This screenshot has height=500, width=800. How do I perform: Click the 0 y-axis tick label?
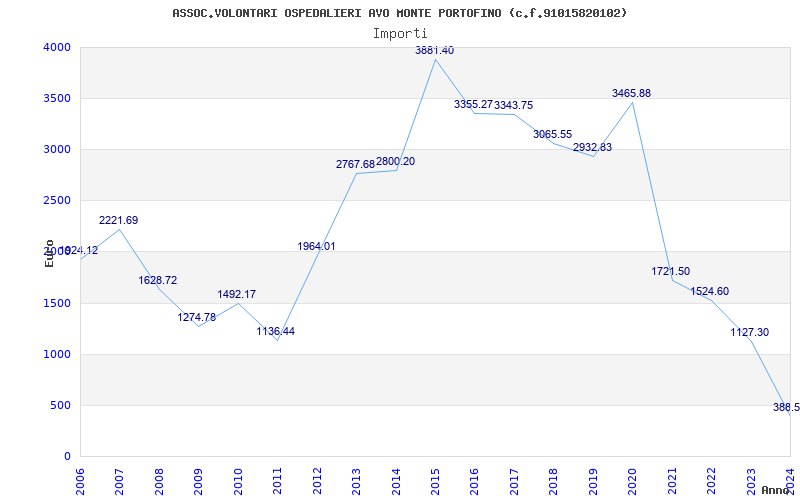tap(68, 457)
